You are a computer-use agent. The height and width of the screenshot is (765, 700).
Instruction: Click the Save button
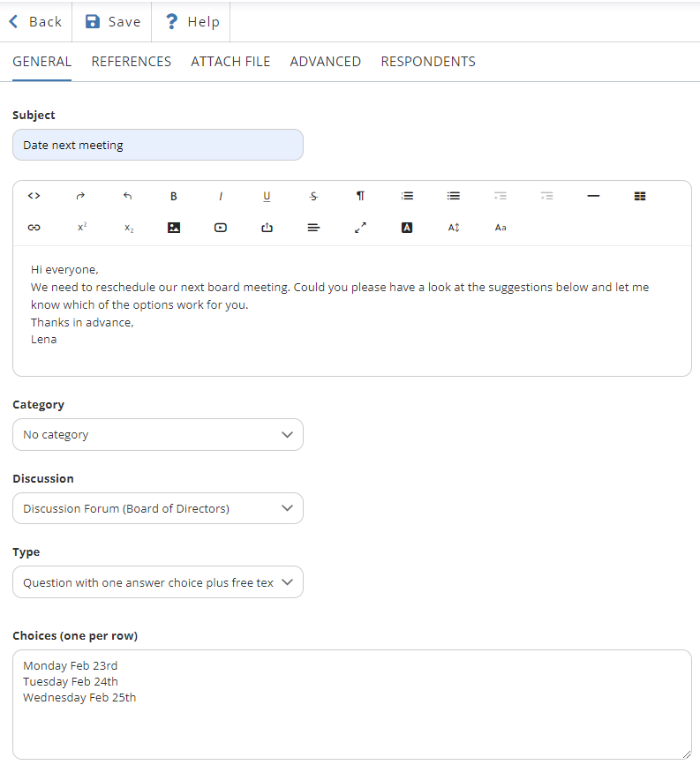(x=113, y=22)
